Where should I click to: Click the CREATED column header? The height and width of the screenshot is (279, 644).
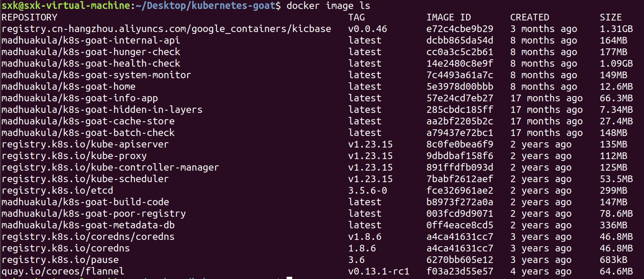tap(530, 18)
